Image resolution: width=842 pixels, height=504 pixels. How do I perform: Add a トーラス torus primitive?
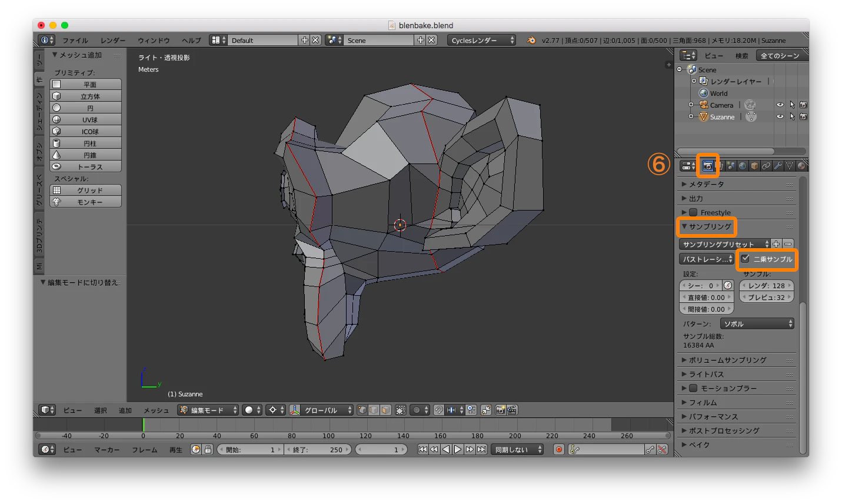[x=85, y=166]
